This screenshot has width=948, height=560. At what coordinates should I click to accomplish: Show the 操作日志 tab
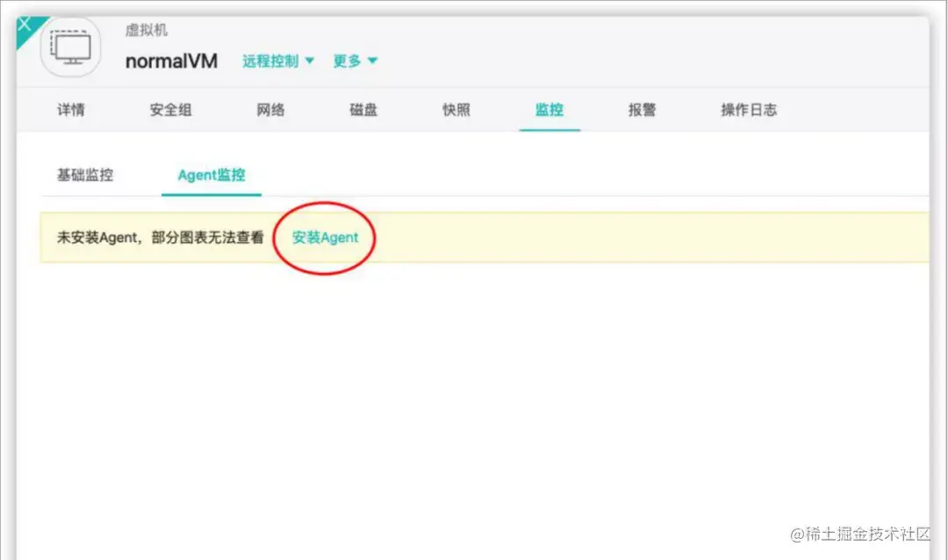[x=749, y=110]
